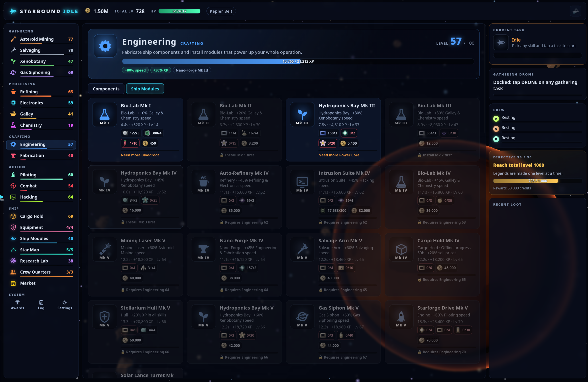The image size is (588, 382).
Task: Open the Combat skill
Action: [x=41, y=186]
